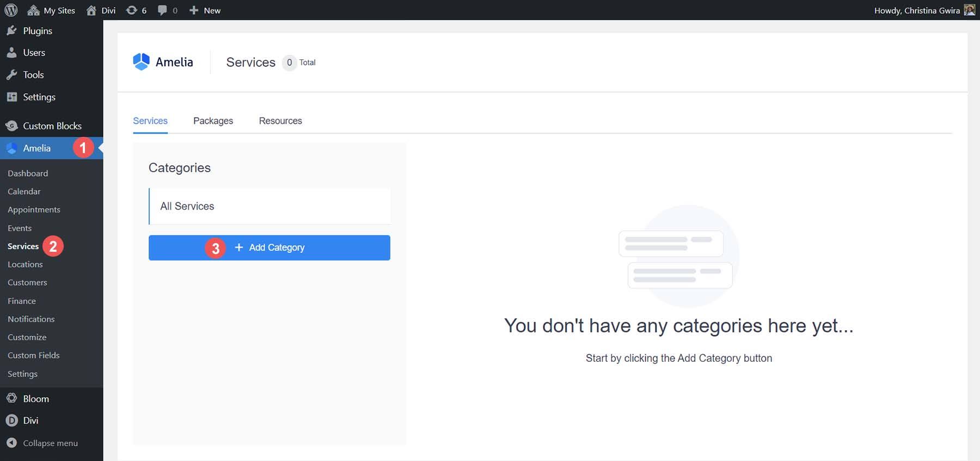This screenshot has height=461, width=980.
Task: Open Custom Blocks in sidebar
Action: pyautogui.click(x=52, y=126)
